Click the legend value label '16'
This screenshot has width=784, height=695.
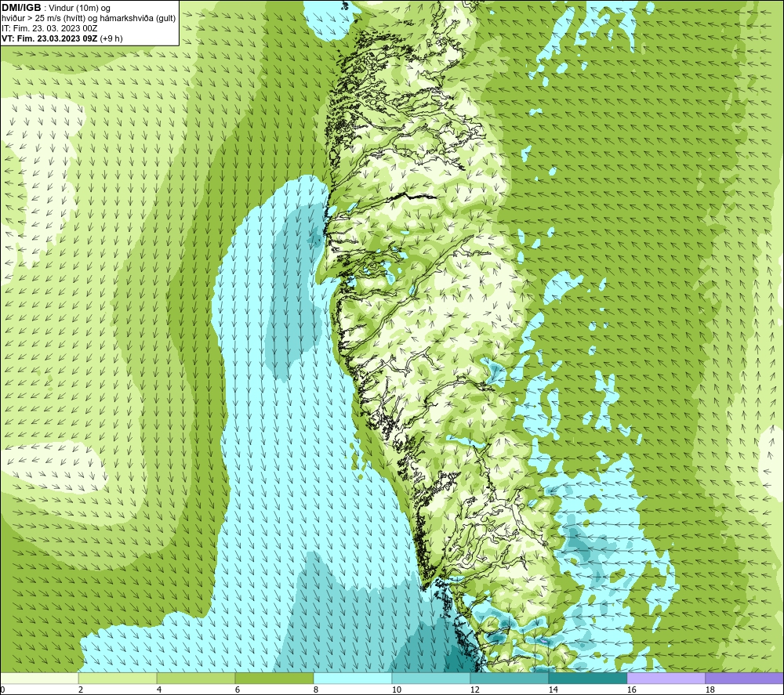coord(632,690)
